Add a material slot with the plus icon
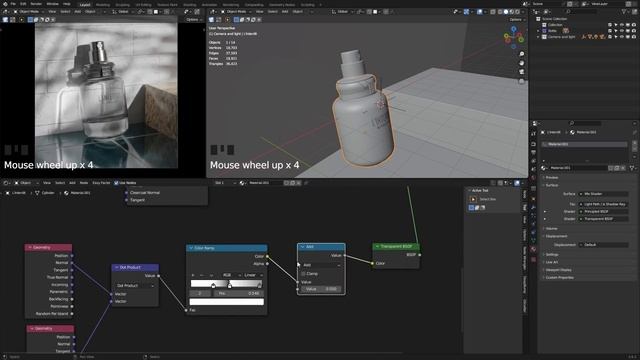Viewport: 640px width, 360px height. coord(634,144)
